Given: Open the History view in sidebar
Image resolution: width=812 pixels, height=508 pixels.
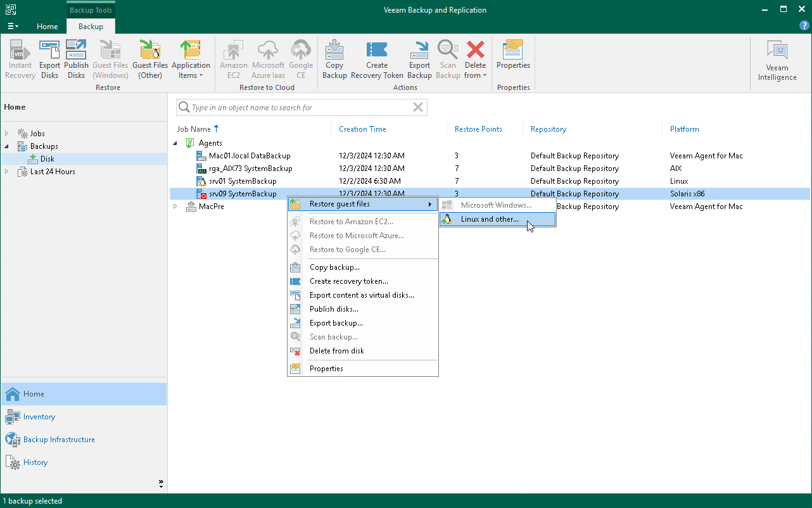Looking at the screenshot, I should click(35, 462).
